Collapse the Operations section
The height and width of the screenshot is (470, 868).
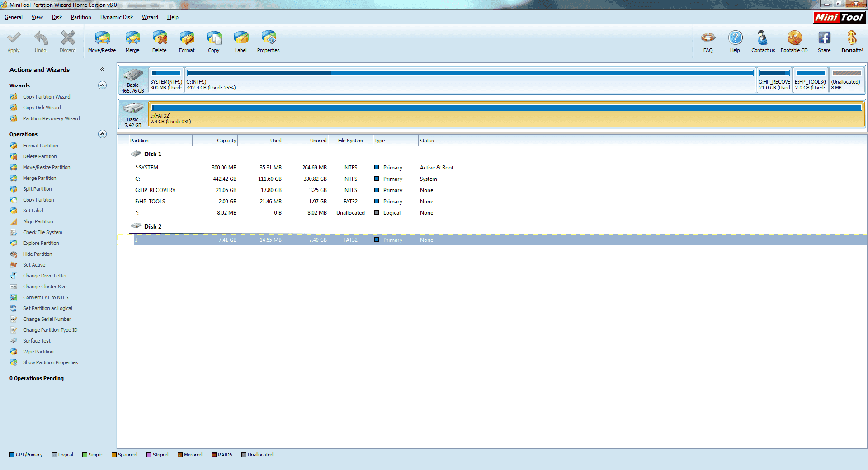point(103,134)
